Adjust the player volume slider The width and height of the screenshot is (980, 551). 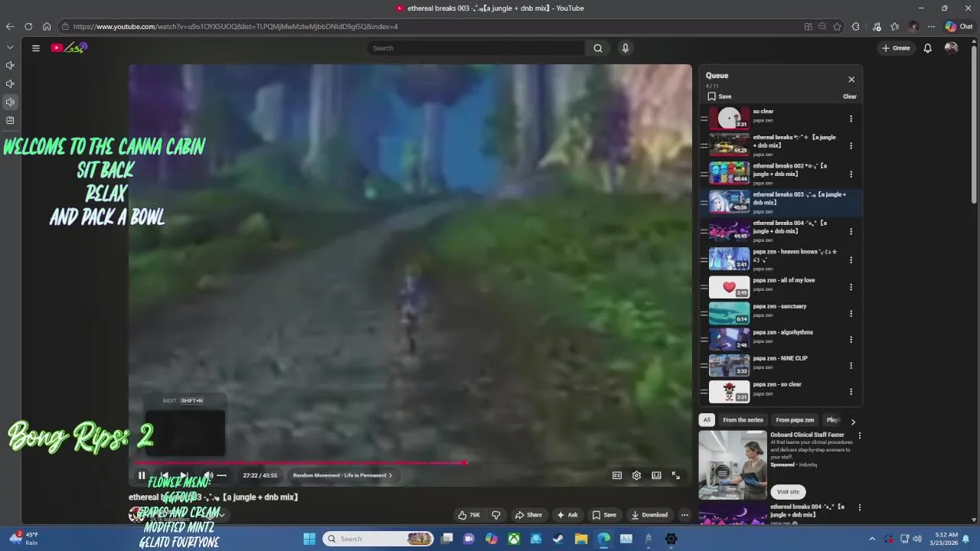coord(221,475)
